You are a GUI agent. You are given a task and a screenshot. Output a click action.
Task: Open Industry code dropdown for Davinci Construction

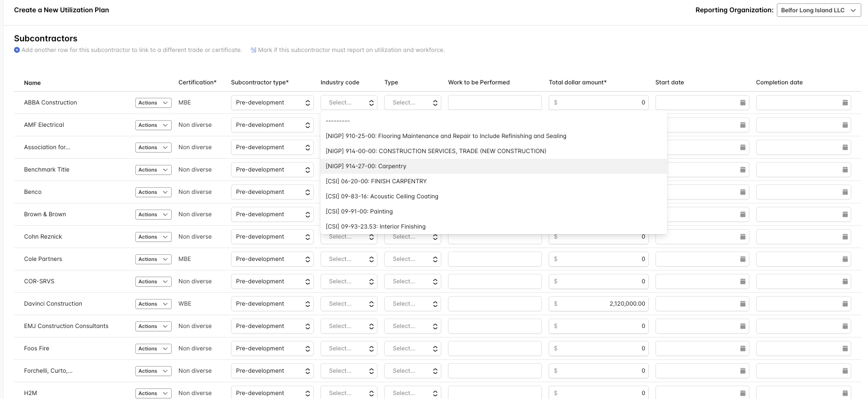(x=349, y=304)
